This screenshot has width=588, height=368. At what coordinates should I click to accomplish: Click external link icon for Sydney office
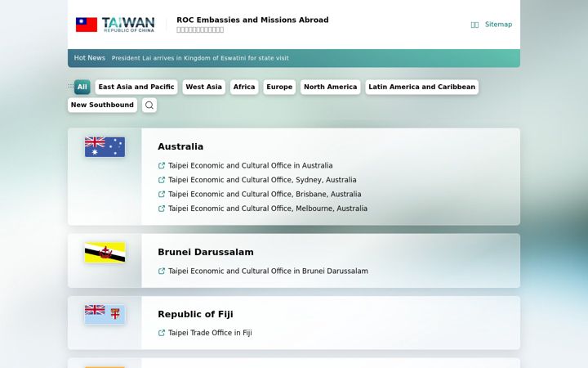coord(162,180)
